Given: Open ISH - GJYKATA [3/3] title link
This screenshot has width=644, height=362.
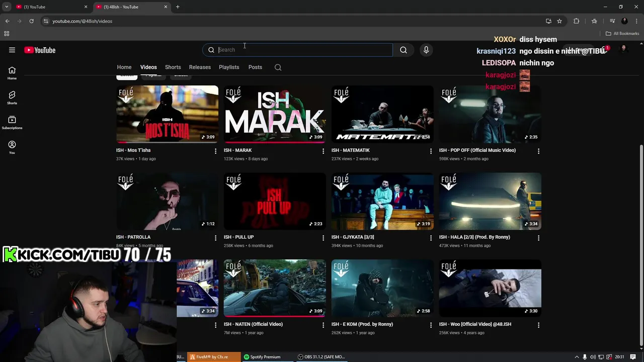Looking at the screenshot, I should coord(353,237).
